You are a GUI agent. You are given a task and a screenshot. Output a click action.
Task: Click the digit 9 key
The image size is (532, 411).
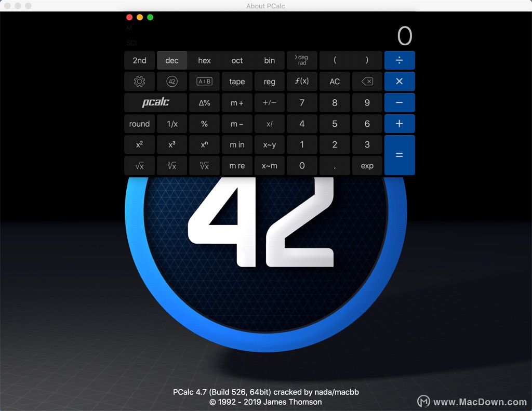[367, 102]
